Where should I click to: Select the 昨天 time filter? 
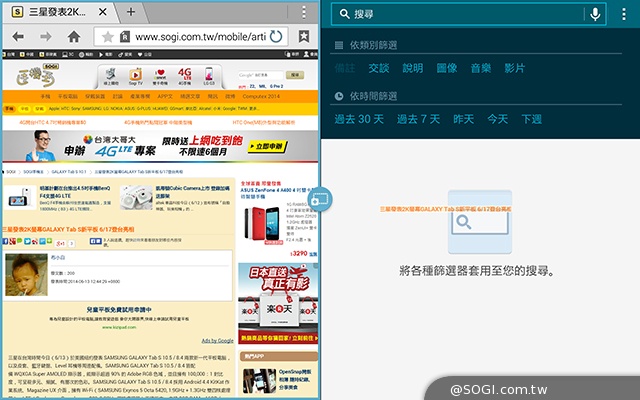pos(463,119)
